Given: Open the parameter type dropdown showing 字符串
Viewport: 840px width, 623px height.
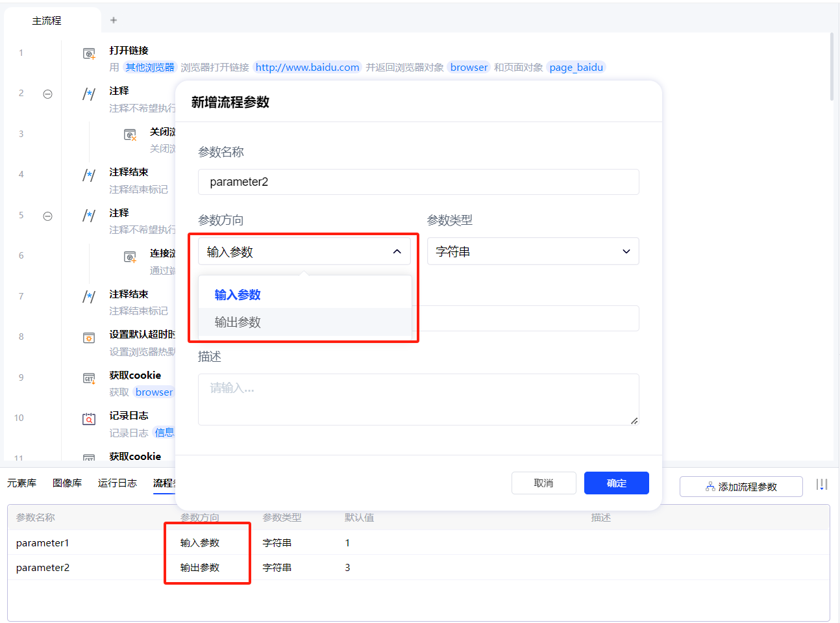Looking at the screenshot, I should (532, 251).
